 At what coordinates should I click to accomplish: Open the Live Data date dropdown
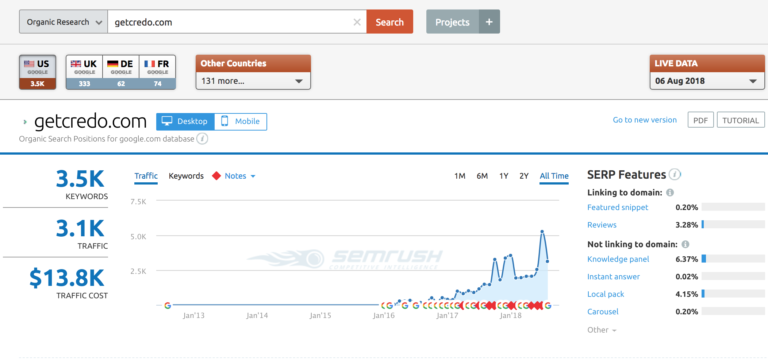(707, 81)
